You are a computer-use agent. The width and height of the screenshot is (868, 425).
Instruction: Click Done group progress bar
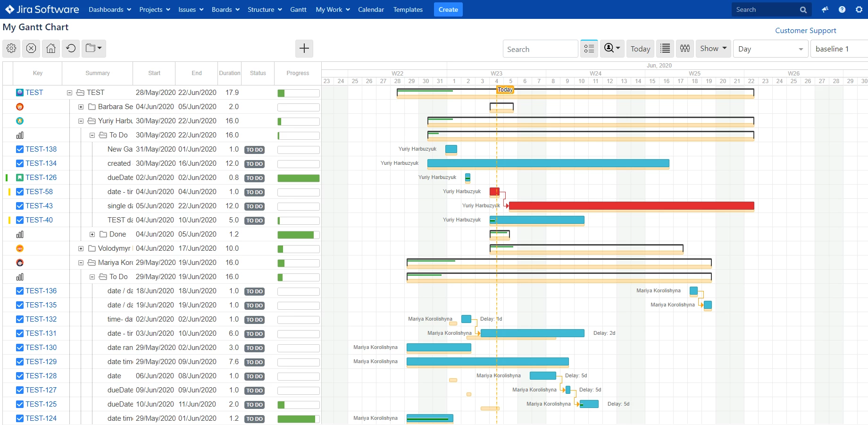299,235
